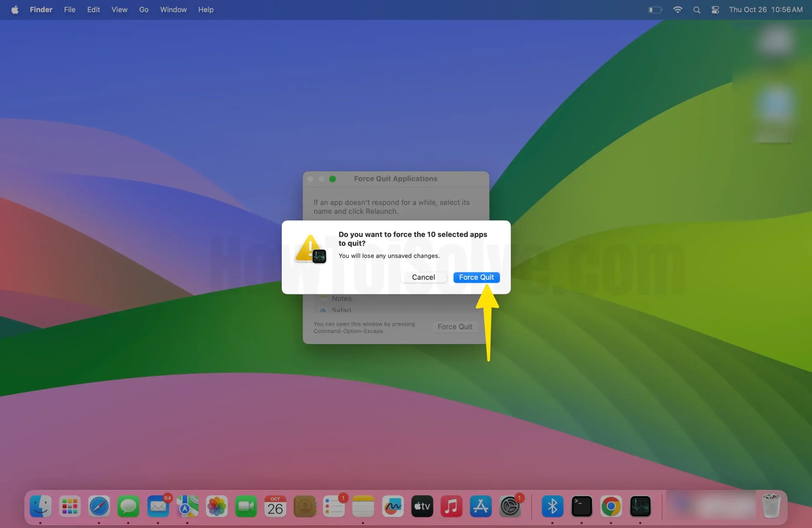Open Control Center in menu bar
The image size is (812, 528).
coord(715,10)
